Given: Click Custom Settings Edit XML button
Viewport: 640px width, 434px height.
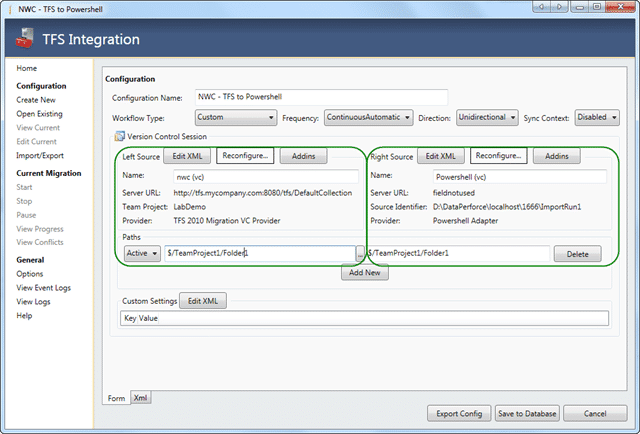Looking at the screenshot, I should pyautogui.click(x=203, y=301).
